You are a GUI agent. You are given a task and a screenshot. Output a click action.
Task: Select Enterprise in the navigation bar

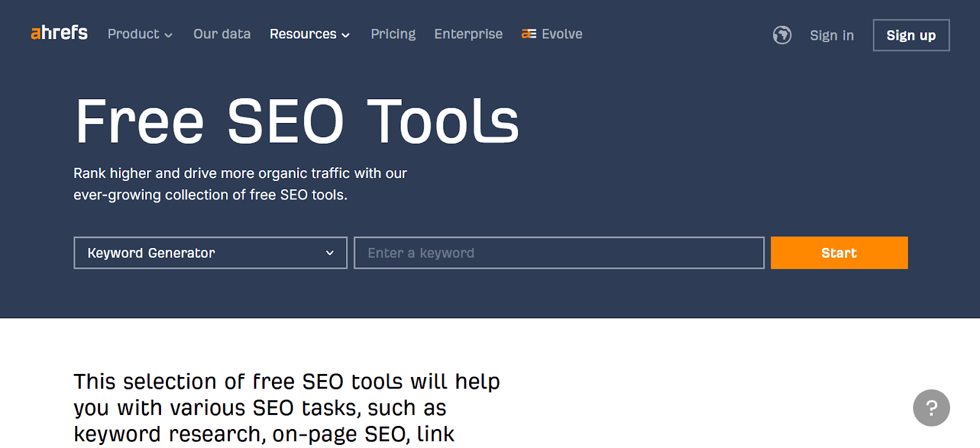point(468,34)
